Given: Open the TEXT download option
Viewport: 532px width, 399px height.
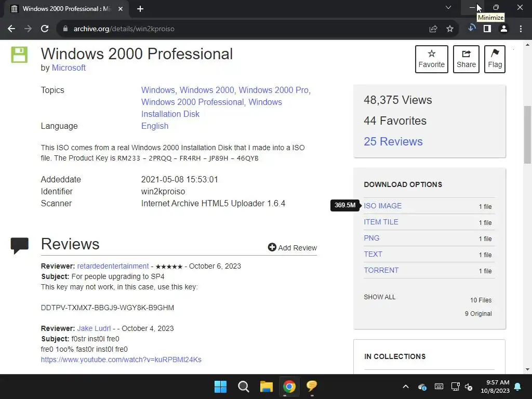Looking at the screenshot, I should 373,254.
